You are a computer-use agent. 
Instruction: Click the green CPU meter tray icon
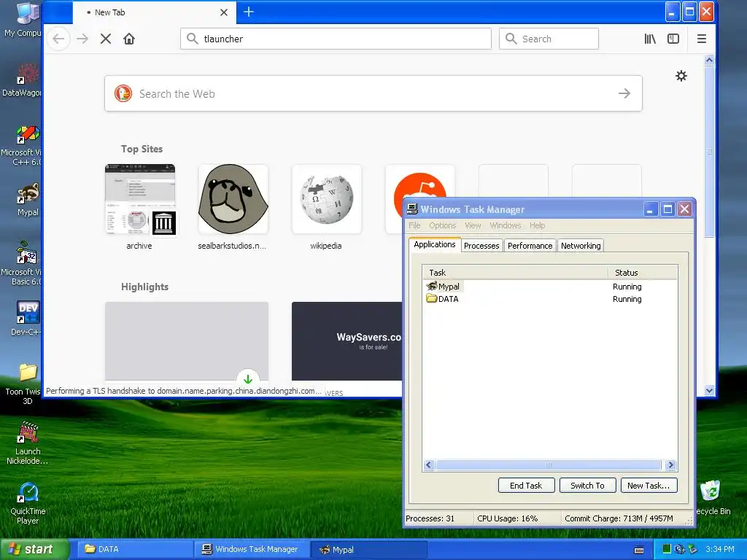click(x=667, y=549)
